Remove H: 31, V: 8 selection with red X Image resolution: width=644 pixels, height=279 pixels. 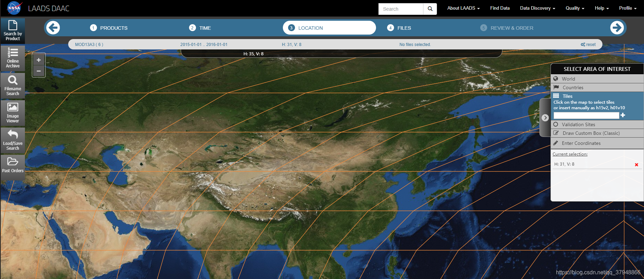coord(636,165)
